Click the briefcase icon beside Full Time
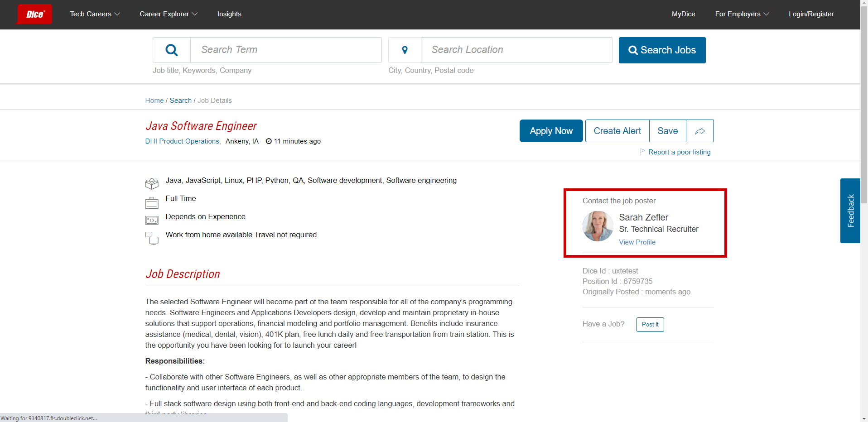The image size is (868, 422). pyautogui.click(x=151, y=202)
